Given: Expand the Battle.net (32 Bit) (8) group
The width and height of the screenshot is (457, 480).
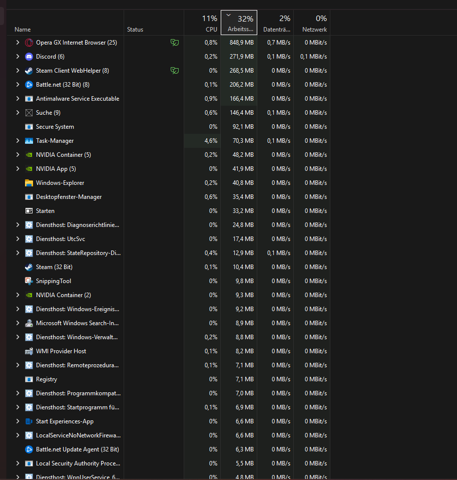Looking at the screenshot, I should tap(18, 85).
